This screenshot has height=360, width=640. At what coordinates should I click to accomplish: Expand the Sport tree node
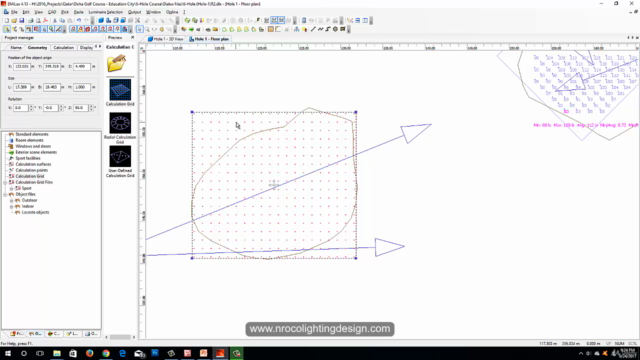[11, 189]
